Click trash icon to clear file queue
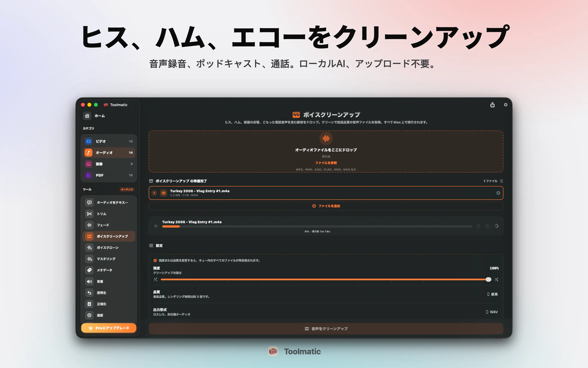The height and width of the screenshot is (368, 588). 501,181
